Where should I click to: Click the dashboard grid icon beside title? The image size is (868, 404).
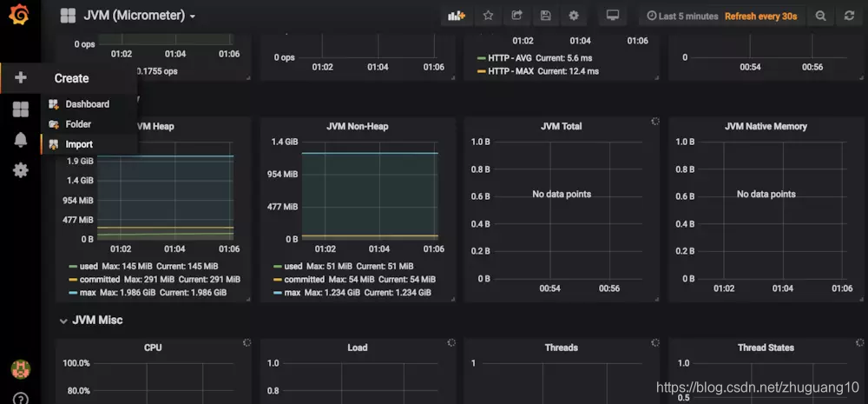[x=68, y=16]
